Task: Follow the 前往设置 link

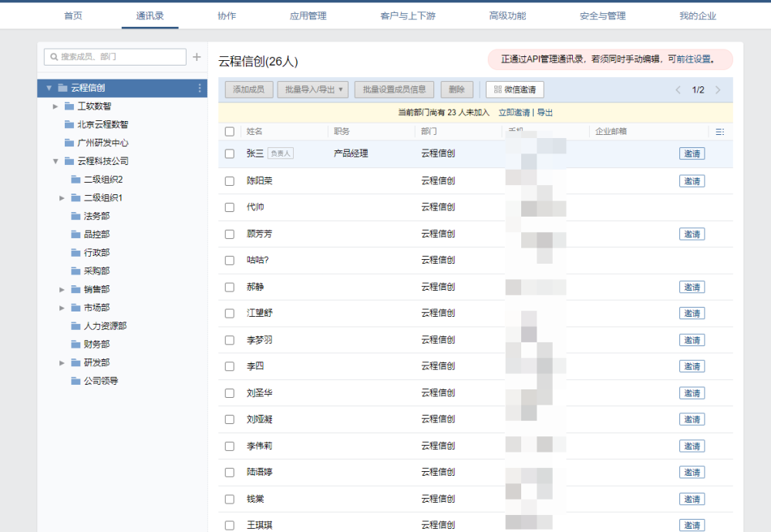Action: pyautogui.click(x=694, y=59)
